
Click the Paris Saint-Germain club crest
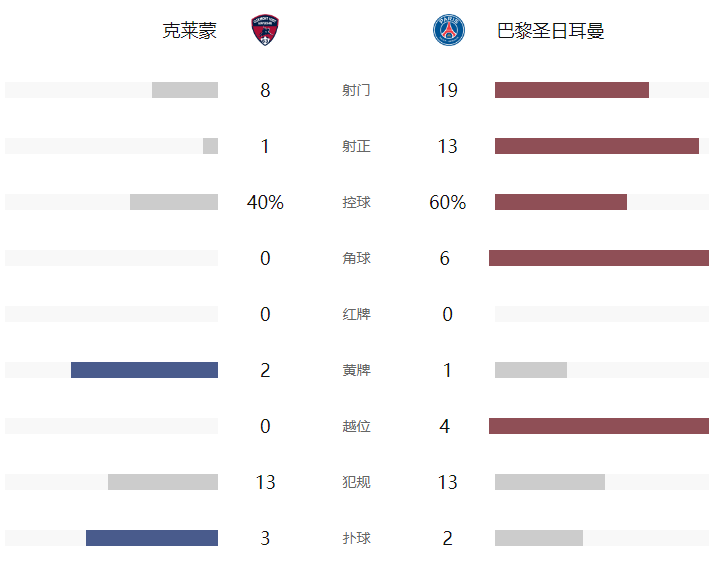(x=449, y=30)
